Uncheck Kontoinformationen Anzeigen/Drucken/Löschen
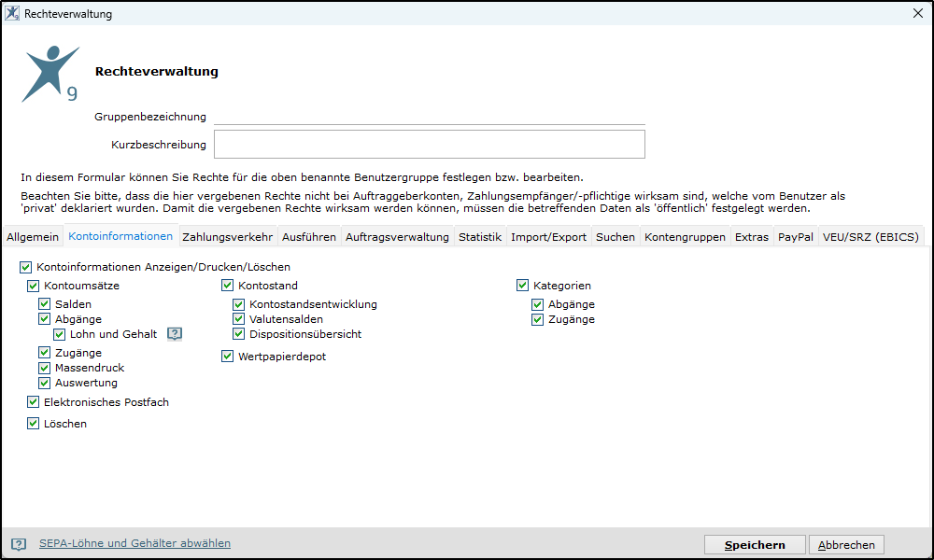934x560 pixels. pyautogui.click(x=25, y=267)
